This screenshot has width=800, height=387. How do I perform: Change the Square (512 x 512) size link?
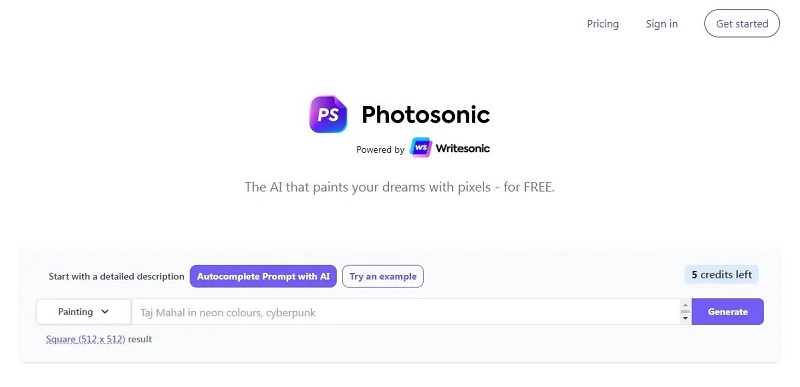click(x=85, y=339)
